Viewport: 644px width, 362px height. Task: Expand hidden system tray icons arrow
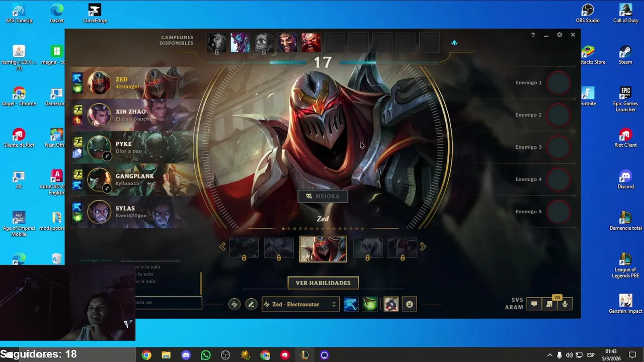pos(549,355)
